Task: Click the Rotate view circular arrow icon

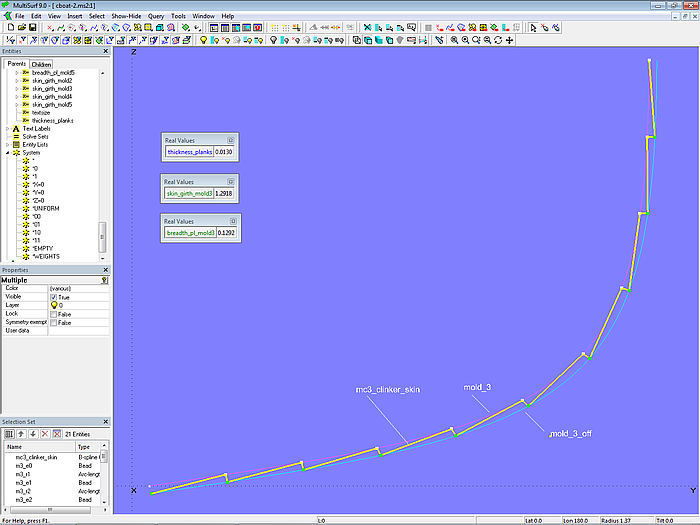Action: [x=498, y=40]
